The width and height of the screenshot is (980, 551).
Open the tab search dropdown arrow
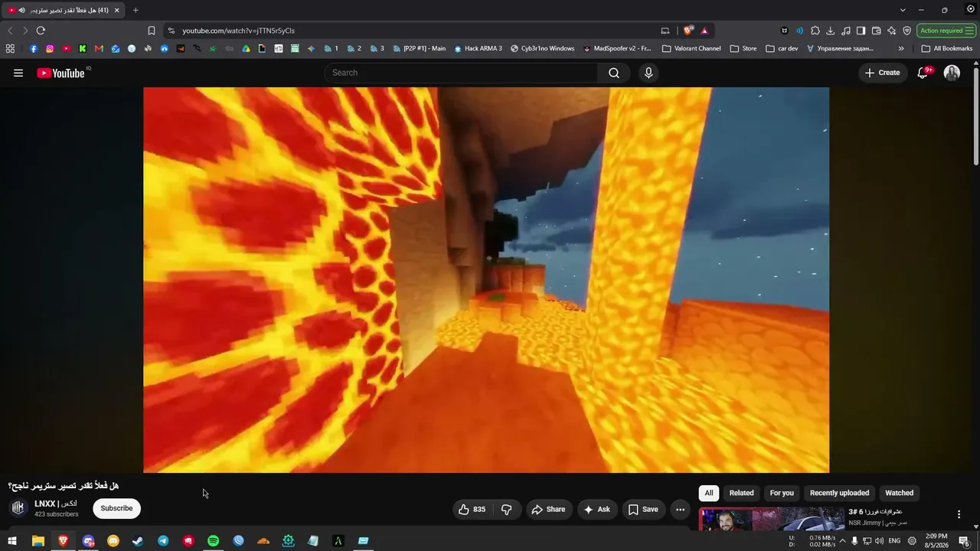pos(903,10)
